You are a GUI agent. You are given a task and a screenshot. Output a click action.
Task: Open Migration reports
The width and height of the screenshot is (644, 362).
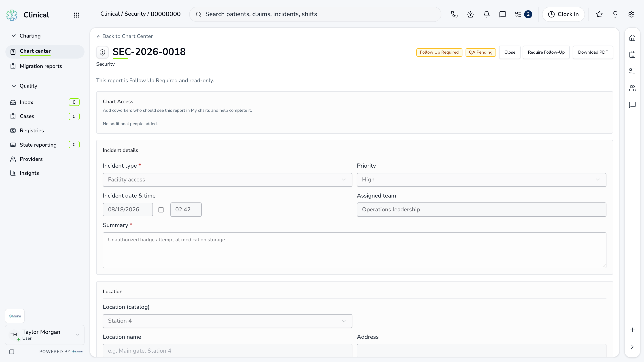click(45, 66)
